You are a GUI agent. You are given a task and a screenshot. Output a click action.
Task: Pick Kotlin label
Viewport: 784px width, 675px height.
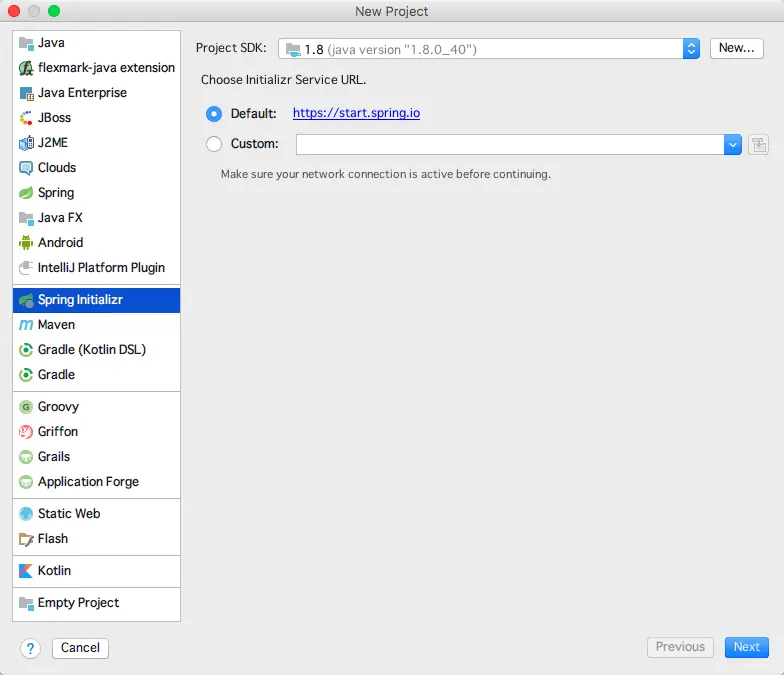54,571
